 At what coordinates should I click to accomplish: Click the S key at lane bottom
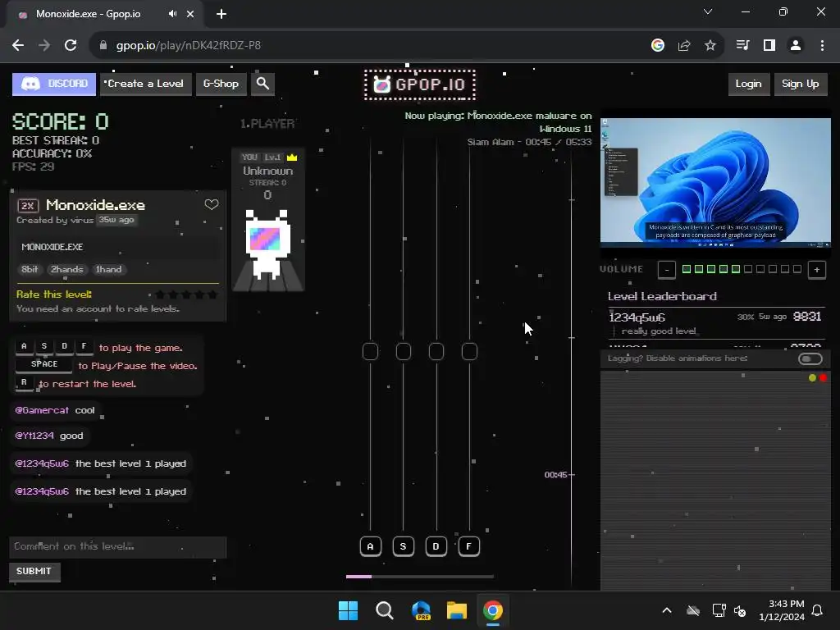coord(404,546)
